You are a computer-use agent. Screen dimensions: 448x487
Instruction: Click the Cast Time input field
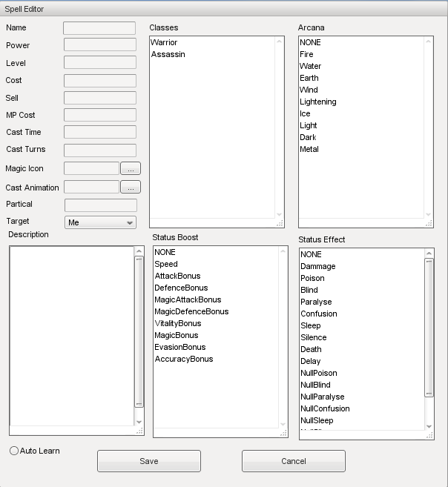point(100,132)
